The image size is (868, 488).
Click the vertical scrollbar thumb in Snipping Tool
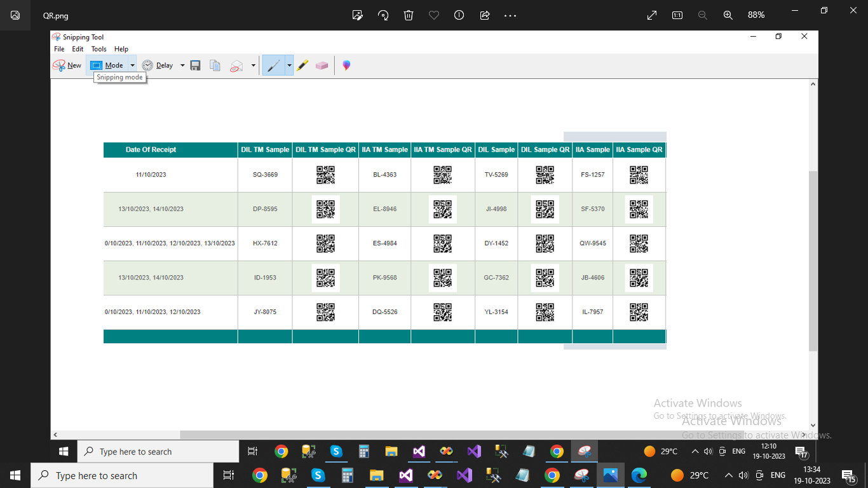coord(813,261)
